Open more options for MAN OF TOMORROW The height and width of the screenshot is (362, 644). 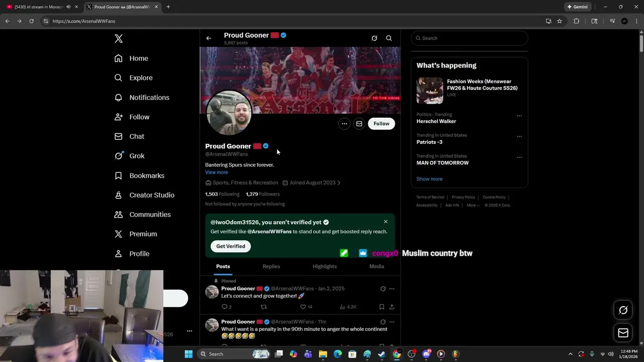(519, 157)
